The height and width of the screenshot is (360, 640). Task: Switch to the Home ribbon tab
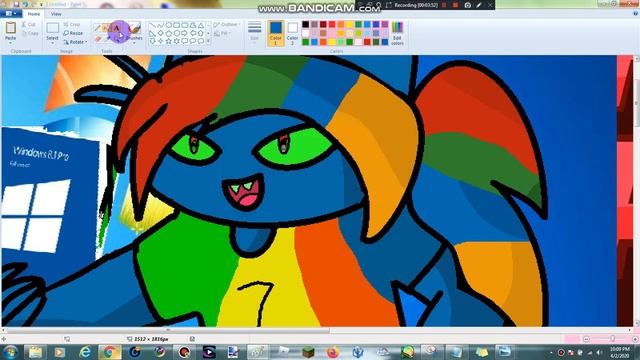[33, 14]
